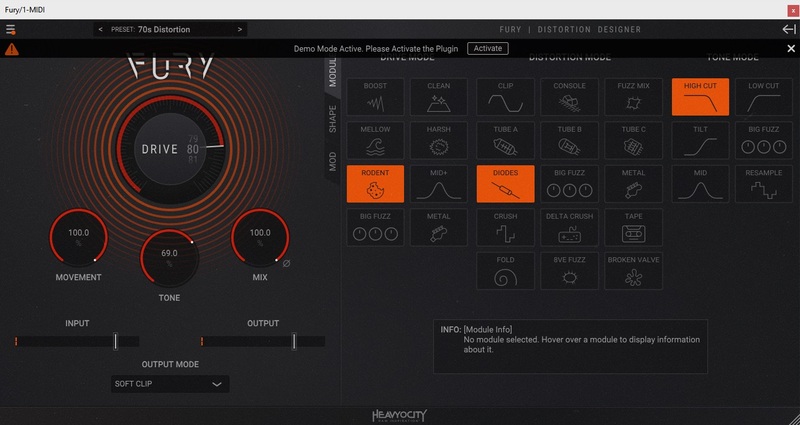Toggle the High Cut tone module

[701, 96]
